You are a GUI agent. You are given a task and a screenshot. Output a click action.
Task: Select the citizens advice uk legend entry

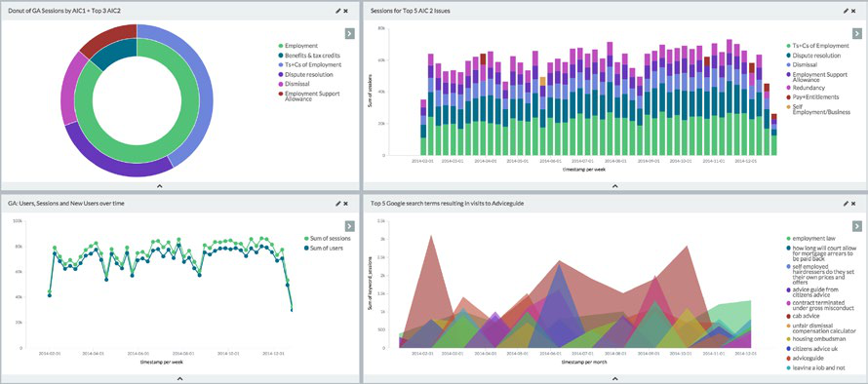click(811, 349)
